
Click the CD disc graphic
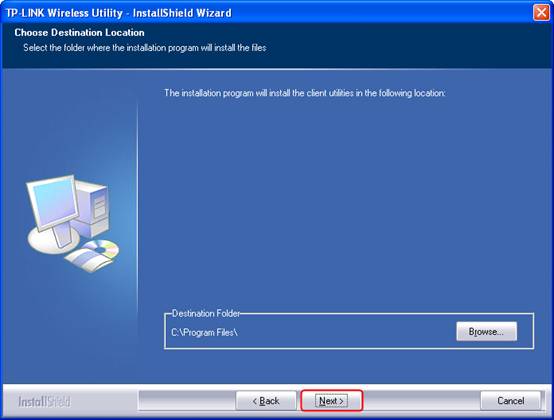coord(102,249)
